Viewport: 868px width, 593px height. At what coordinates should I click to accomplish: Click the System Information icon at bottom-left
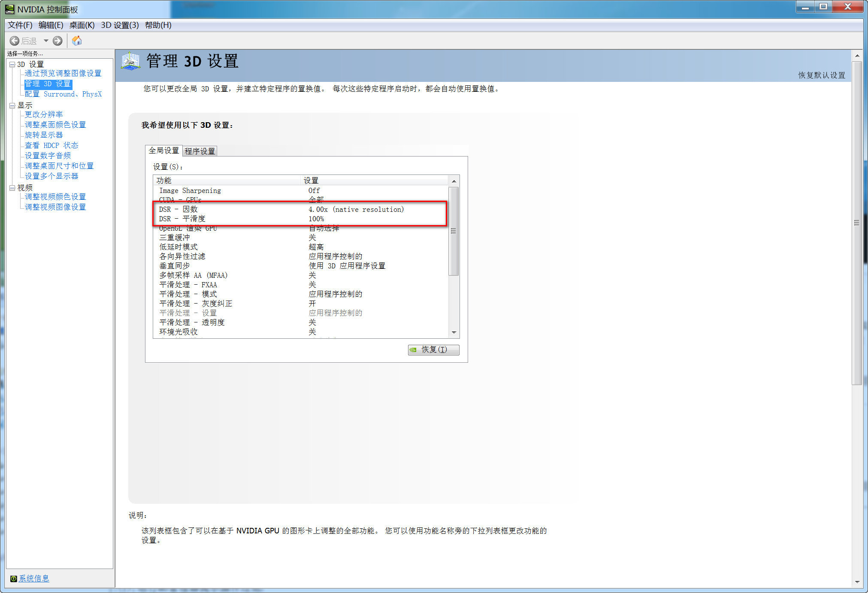(x=13, y=578)
